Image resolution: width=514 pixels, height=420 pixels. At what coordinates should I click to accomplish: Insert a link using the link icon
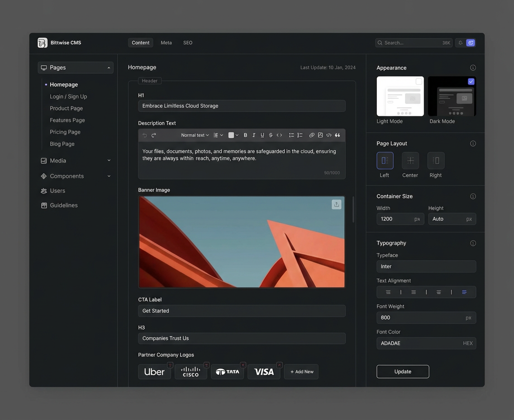[312, 135]
